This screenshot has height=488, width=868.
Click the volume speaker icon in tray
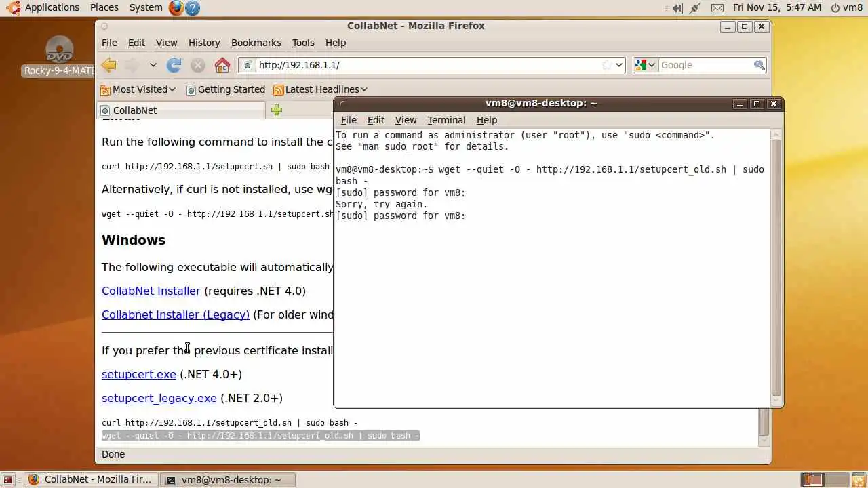(677, 7)
